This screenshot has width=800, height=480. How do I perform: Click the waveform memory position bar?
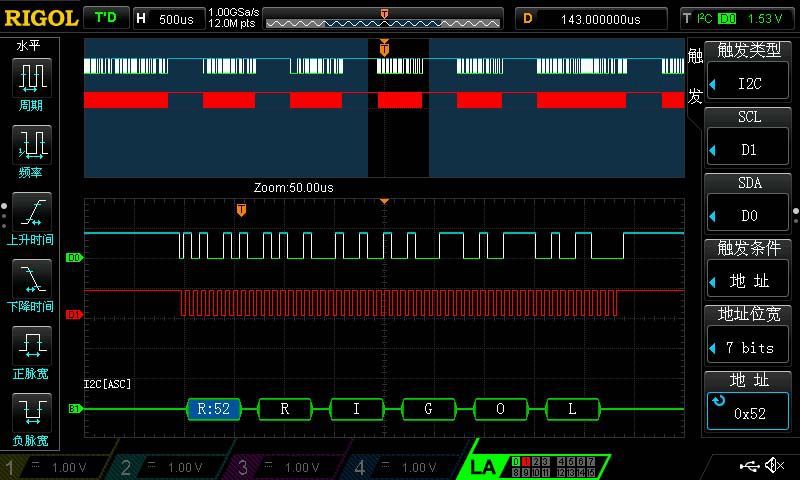coord(384,18)
